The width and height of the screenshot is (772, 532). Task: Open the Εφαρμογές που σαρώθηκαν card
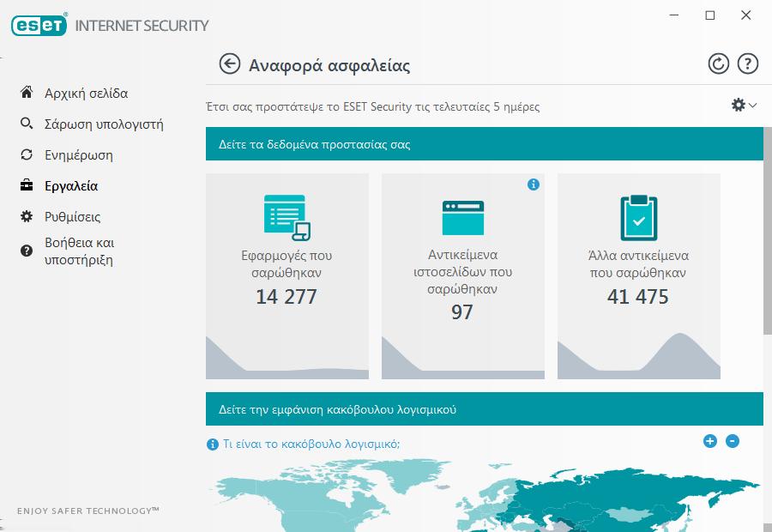(287, 275)
